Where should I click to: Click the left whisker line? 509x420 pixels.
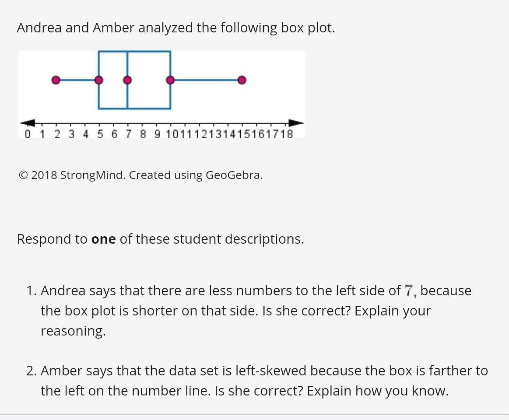[77, 80]
